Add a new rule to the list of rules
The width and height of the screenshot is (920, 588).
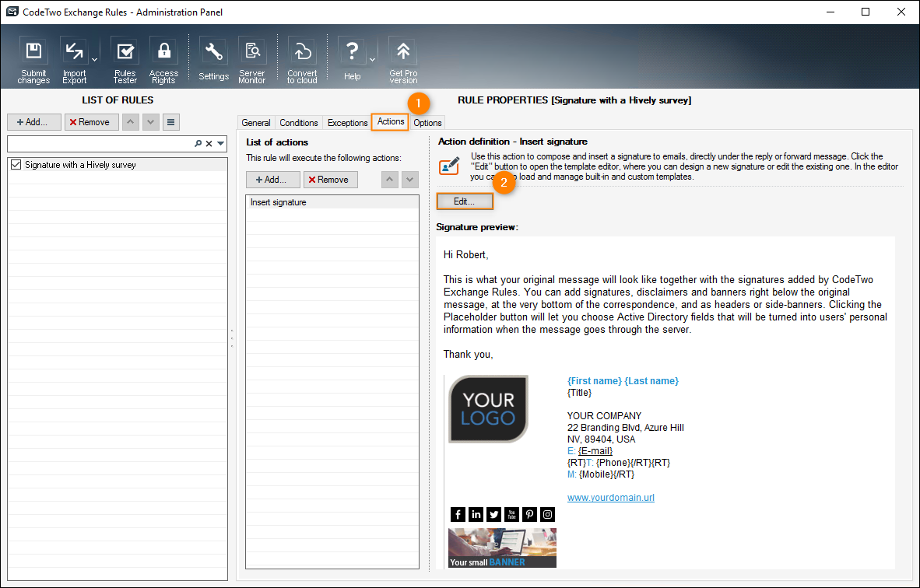point(34,122)
